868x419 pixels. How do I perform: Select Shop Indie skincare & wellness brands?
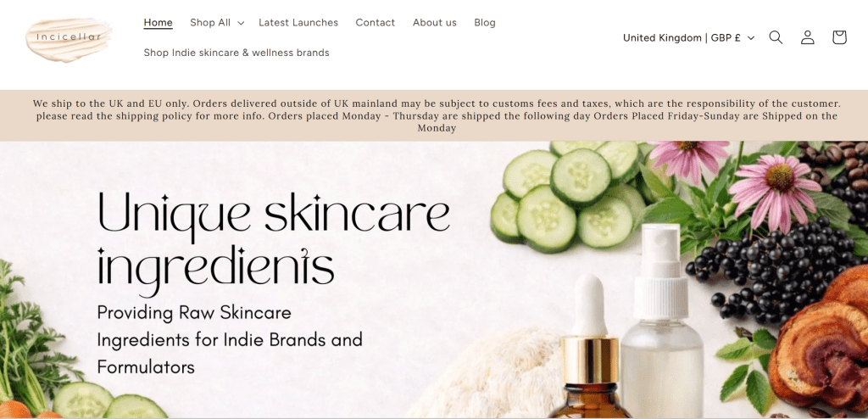click(236, 53)
